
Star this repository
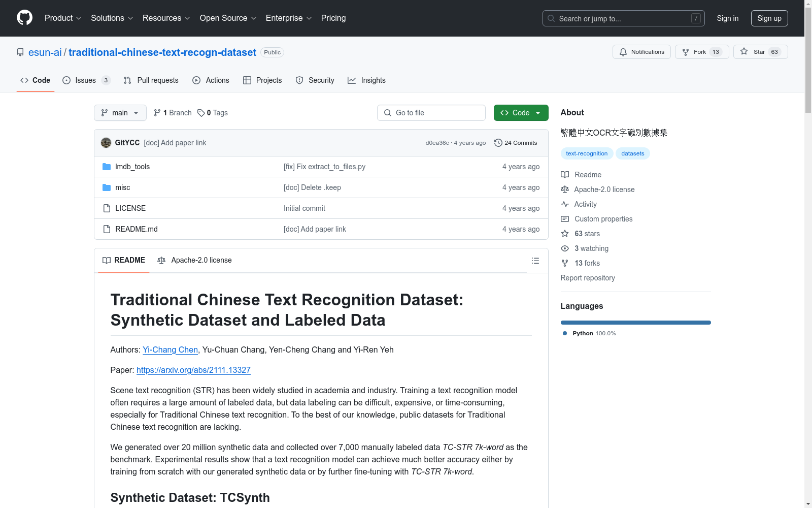click(x=760, y=52)
